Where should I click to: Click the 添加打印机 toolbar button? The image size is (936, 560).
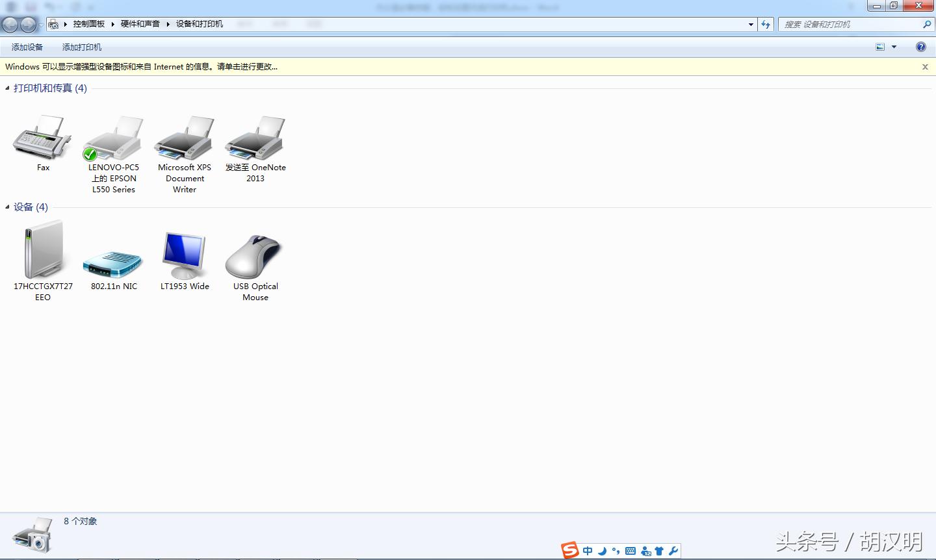pyautogui.click(x=82, y=47)
